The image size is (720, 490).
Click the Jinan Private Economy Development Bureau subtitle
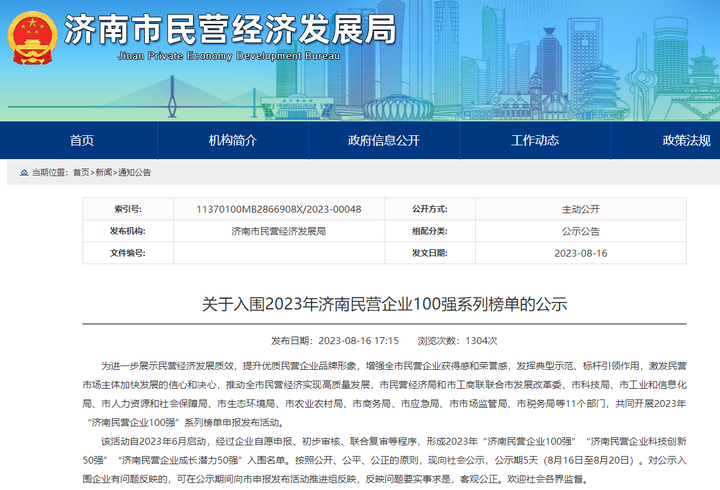pos(229,56)
